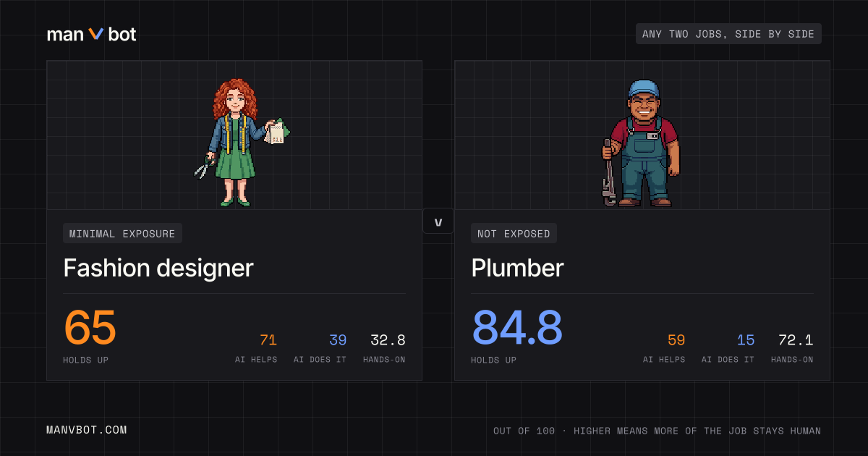Select the Plumber pixel character

[642, 143]
